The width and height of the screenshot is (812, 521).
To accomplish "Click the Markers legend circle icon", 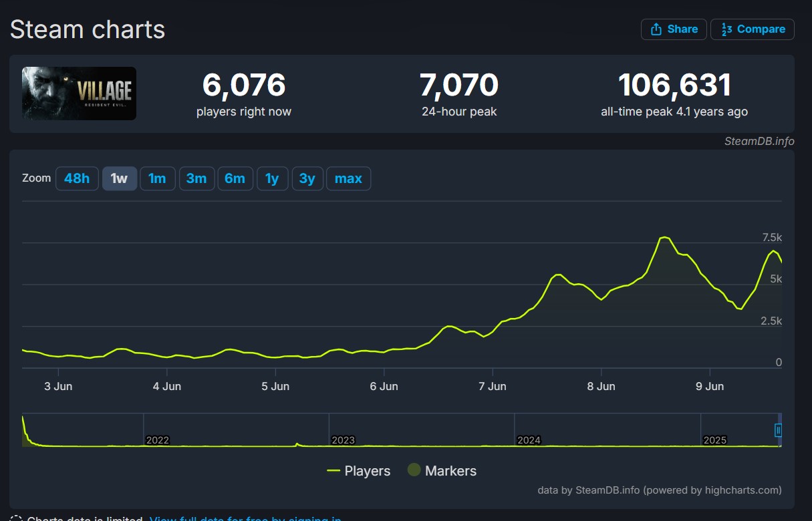I will click(x=414, y=470).
